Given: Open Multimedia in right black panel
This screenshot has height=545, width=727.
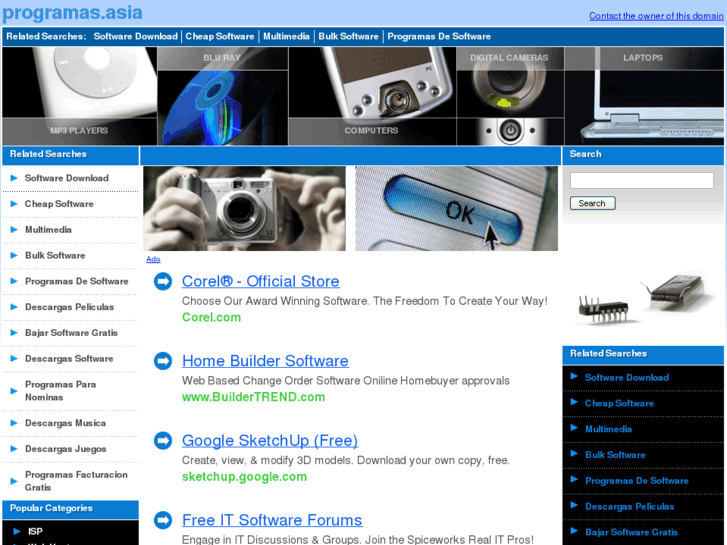Looking at the screenshot, I should [608, 429].
